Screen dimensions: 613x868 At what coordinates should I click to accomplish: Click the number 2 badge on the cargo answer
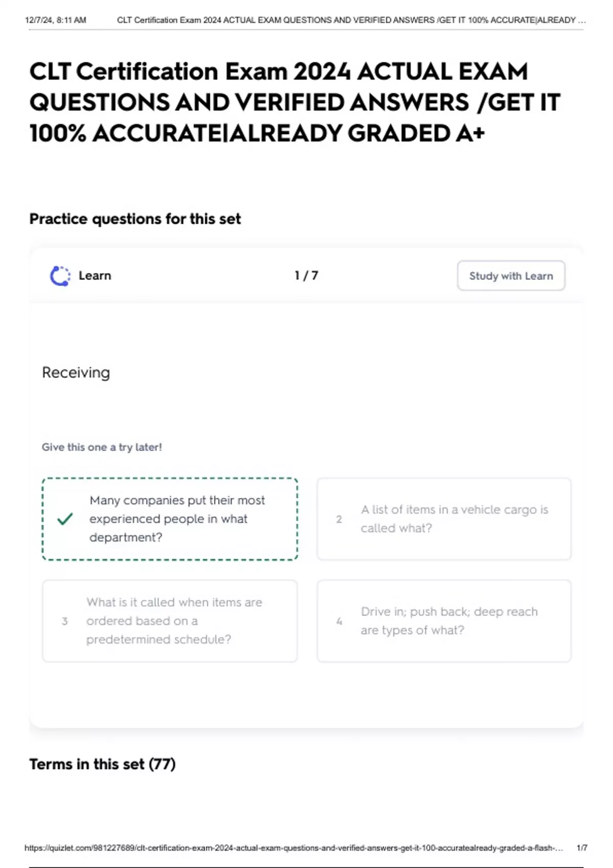339,519
